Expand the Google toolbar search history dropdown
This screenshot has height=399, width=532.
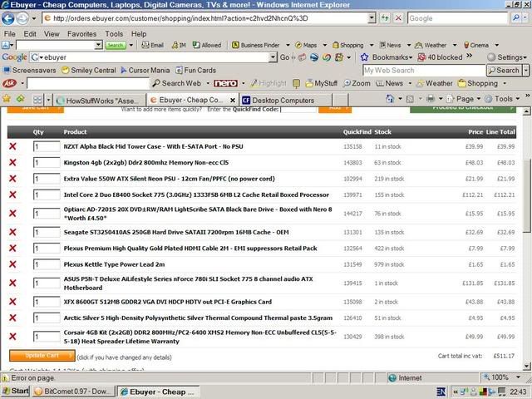[x=273, y=57]
